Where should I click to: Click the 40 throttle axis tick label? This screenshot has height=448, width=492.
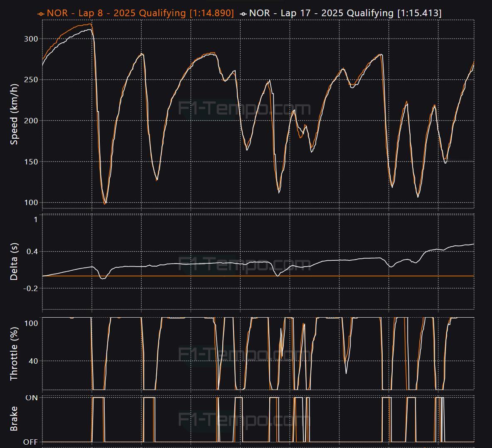33,361
